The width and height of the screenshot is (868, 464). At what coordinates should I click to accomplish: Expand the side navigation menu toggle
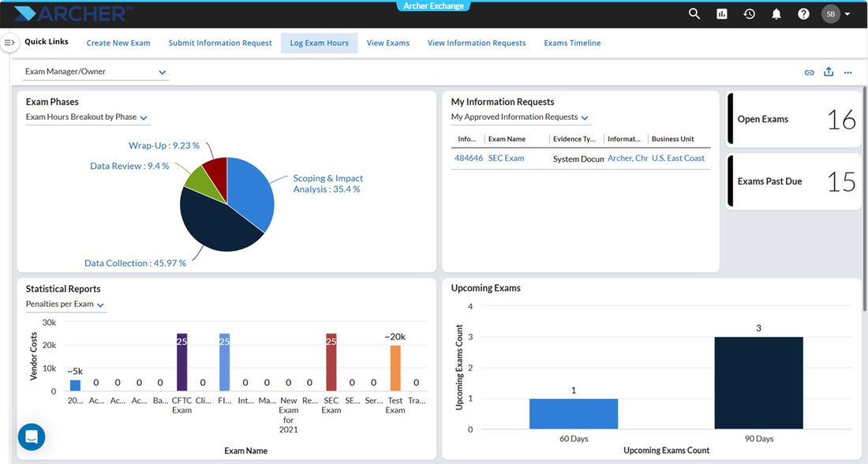click(9, 43)
